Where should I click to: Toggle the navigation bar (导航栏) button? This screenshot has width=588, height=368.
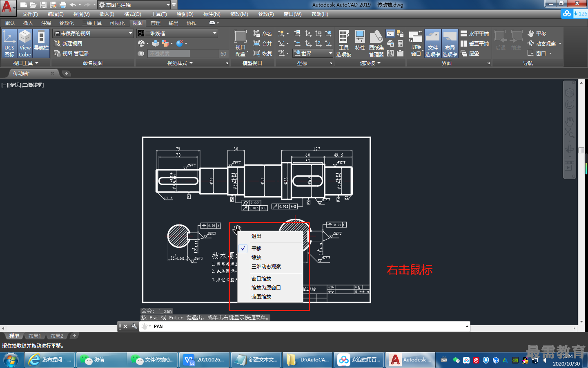coord(41,43)
